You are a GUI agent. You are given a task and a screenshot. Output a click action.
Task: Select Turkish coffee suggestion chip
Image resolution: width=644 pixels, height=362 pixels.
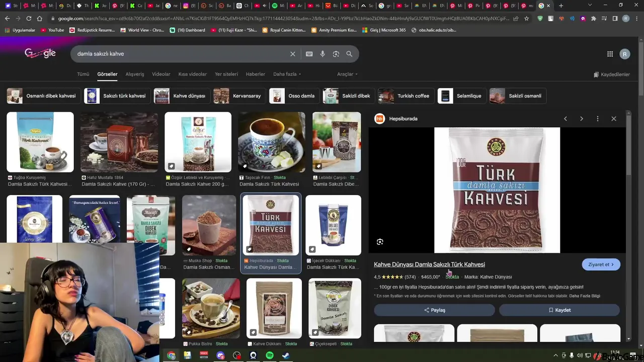point(406,96)
